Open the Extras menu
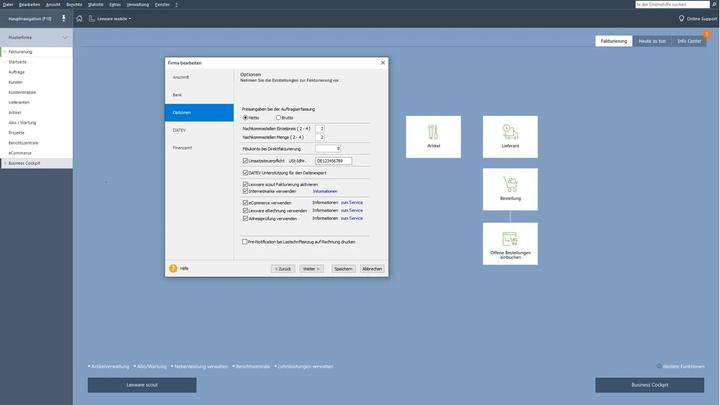720x405 pixels. click(x=115, y=4)
